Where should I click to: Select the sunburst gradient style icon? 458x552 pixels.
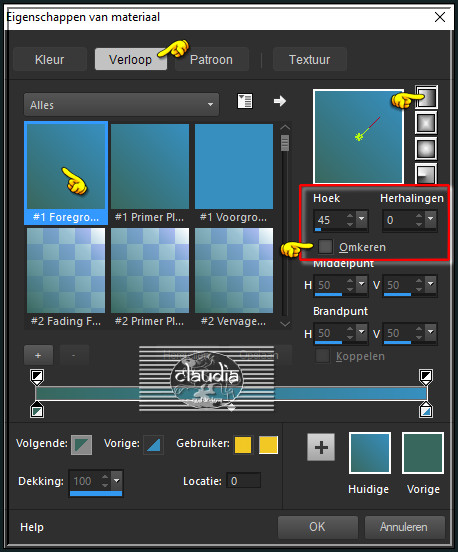tap(426, 149)
